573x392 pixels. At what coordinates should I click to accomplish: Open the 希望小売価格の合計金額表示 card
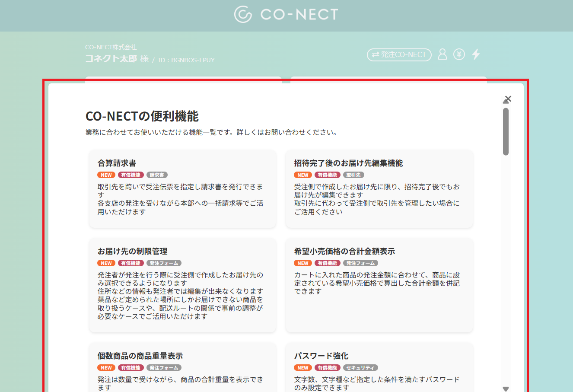(379, 285)
